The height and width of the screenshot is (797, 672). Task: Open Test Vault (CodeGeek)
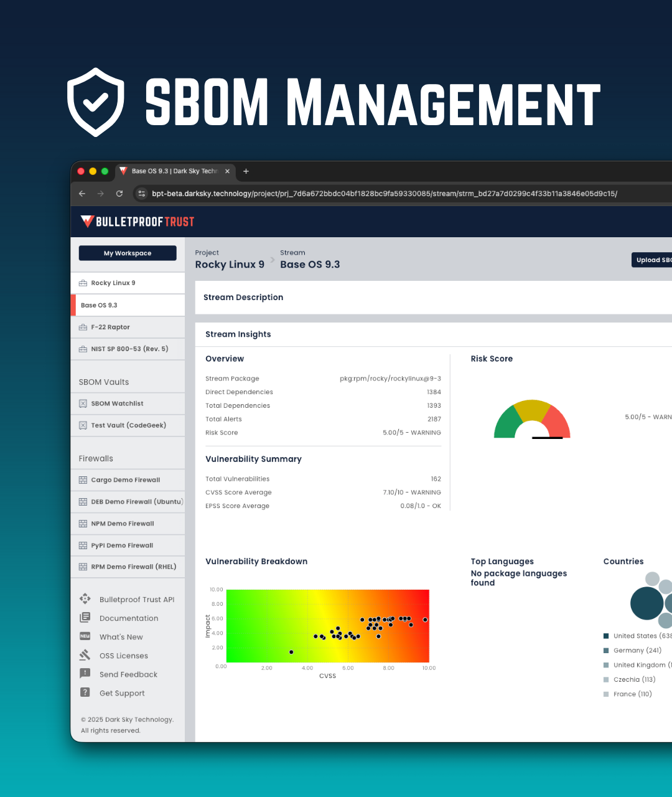click(x=128, y=425)
